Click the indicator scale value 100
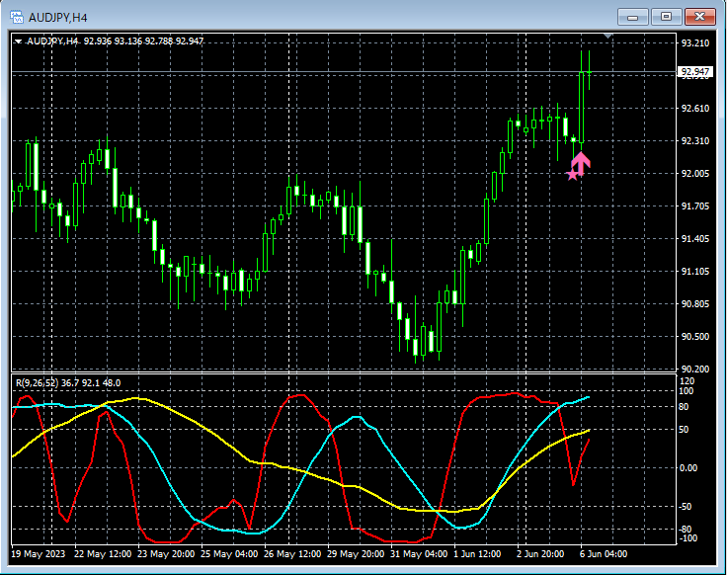 click(686, 391)
